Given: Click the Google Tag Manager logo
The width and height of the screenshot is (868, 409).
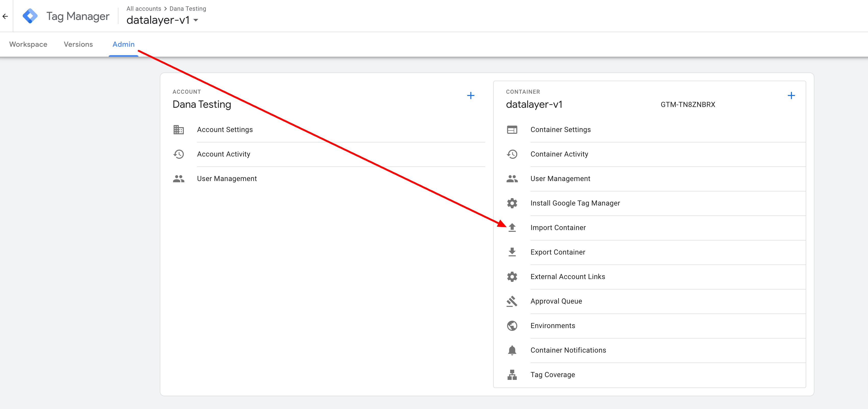Looking at the screenshot, I should pos(30,16).
